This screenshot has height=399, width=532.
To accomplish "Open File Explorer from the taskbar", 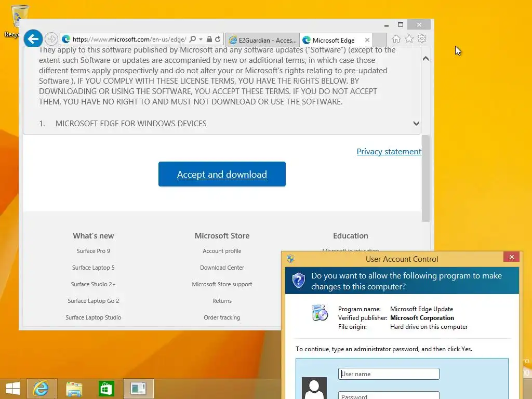I will pyautogui.click(x=74, y=389).
